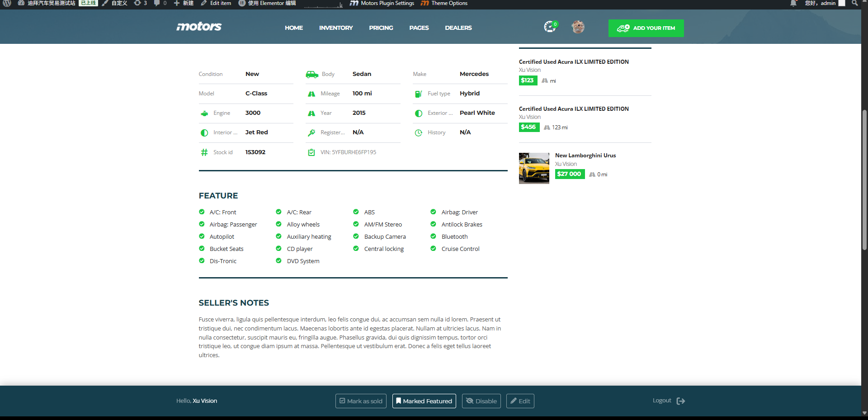The image size is (868, 420).
Task: Open the PRICING page
Action: 381,28
